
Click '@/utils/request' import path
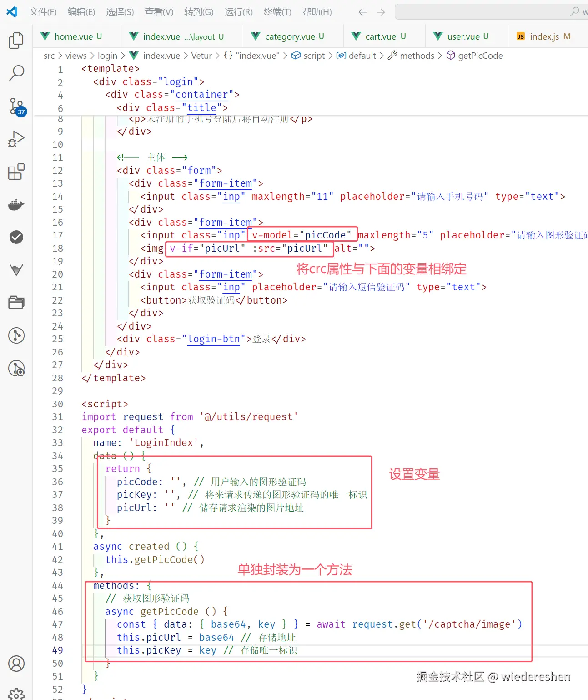[249, 417]
